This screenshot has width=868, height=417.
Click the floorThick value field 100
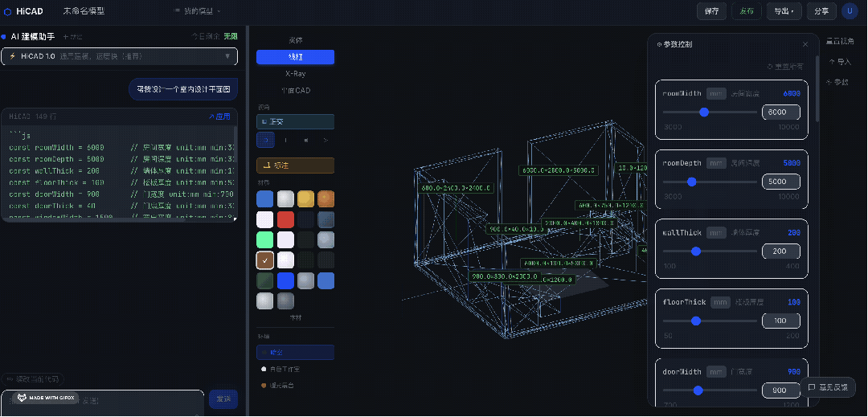point(781,321)
